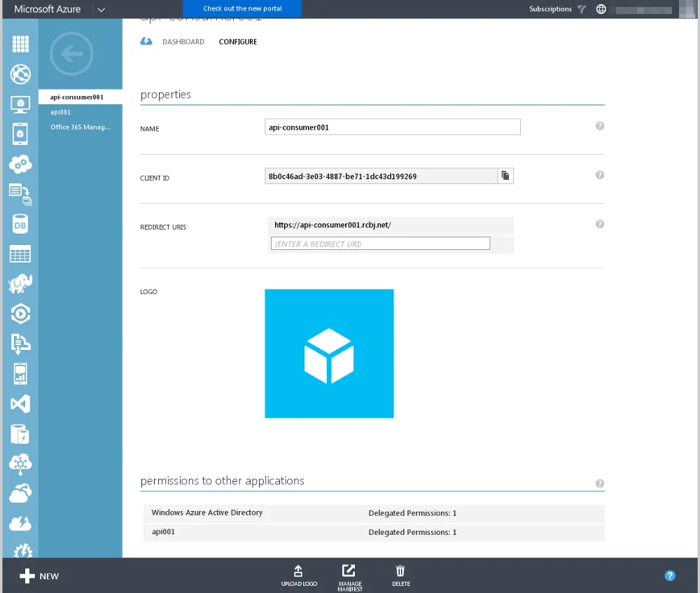Open SQL Databases DB icon
Image resolution: width=700 pixels, height=593 pixels.
pos(20,224)
